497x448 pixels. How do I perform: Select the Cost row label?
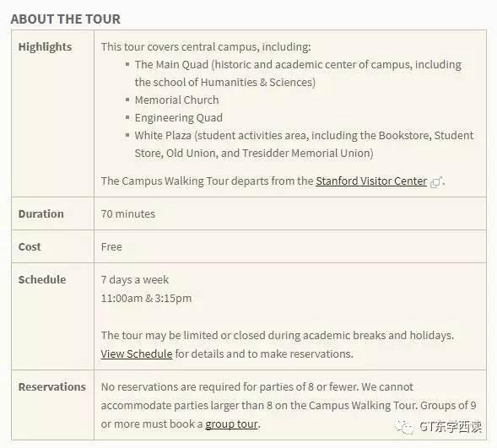point(30,247)
